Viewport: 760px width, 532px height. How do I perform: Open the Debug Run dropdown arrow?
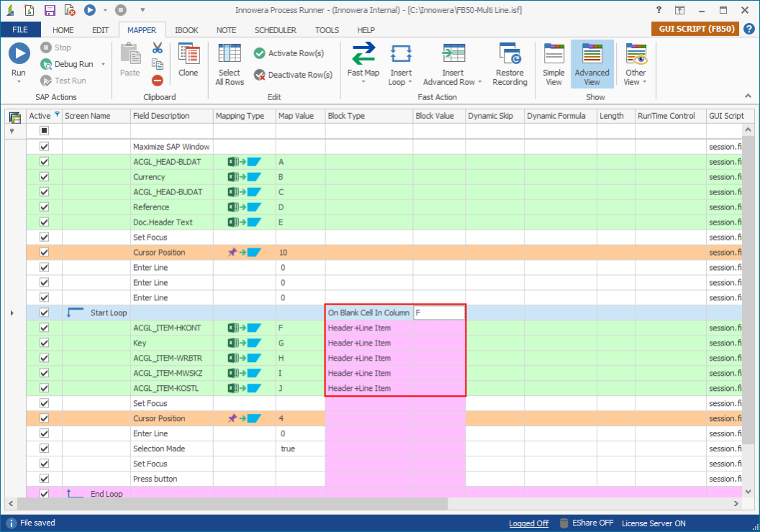click(103, 64)
